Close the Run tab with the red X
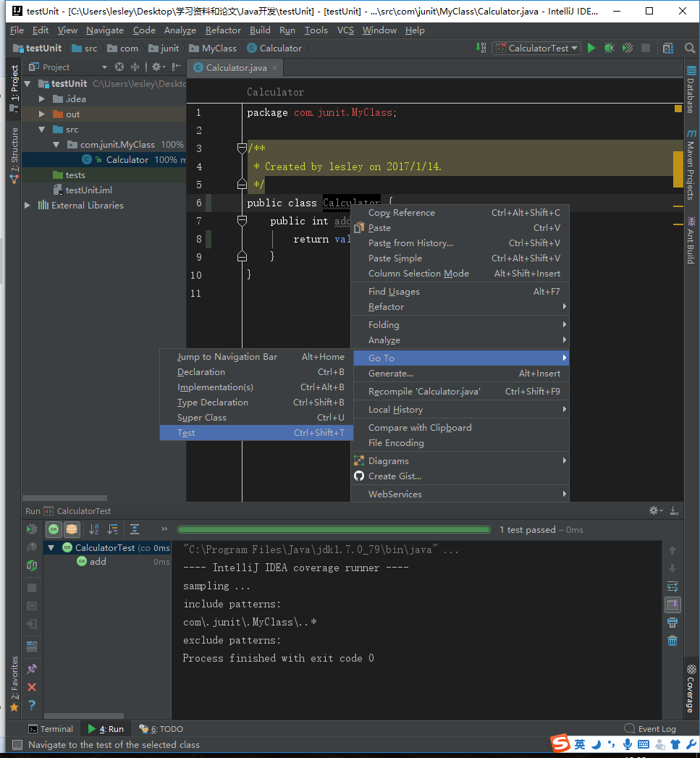700x758 pixels. point(32,687)
